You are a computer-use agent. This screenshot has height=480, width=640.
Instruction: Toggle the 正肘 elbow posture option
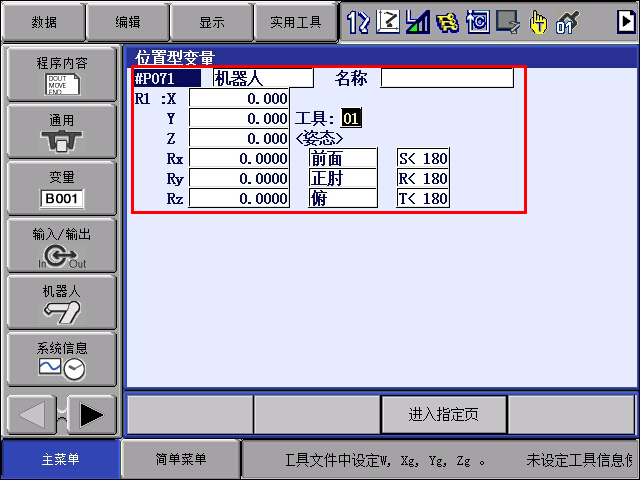tap(343, 178)
